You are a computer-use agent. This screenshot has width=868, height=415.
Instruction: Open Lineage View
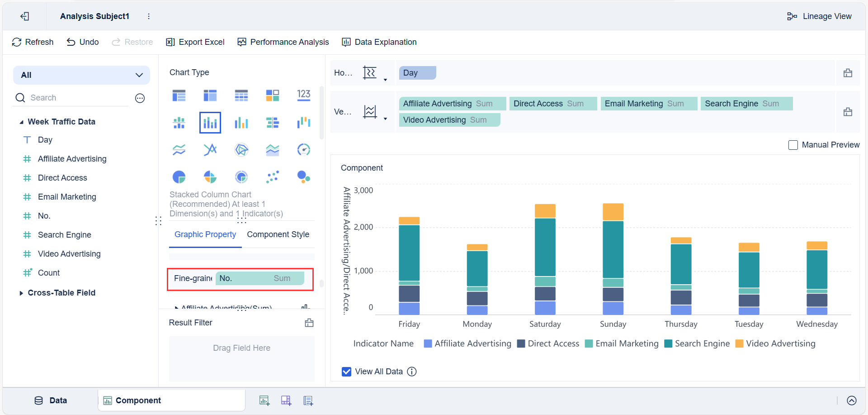point(819,16)
